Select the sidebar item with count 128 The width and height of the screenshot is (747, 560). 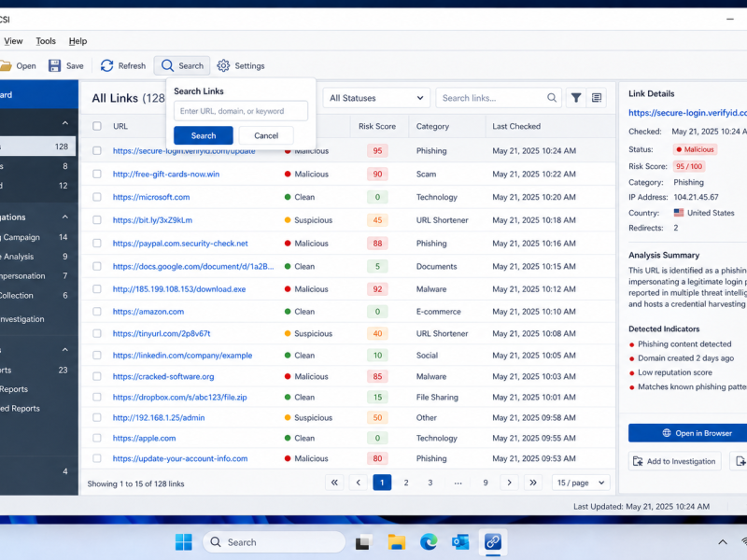tap(37, 147)
